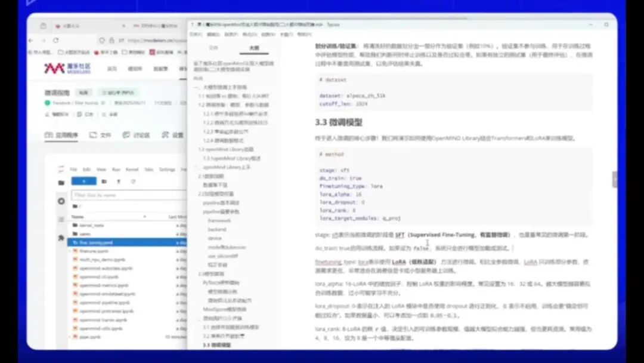Viewport: 644px width, 363px height.
Task: Click the new folder icon in JupyterLab
Action: pos(104,181)
